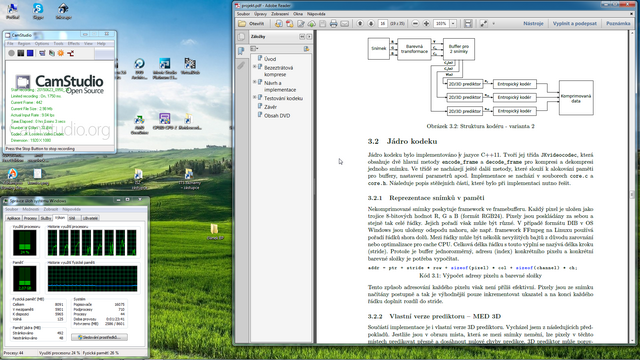640x360 pixels.
Task: Switch to the Uživatelé tab in Task Manager
Action: (x=90, y=218)
